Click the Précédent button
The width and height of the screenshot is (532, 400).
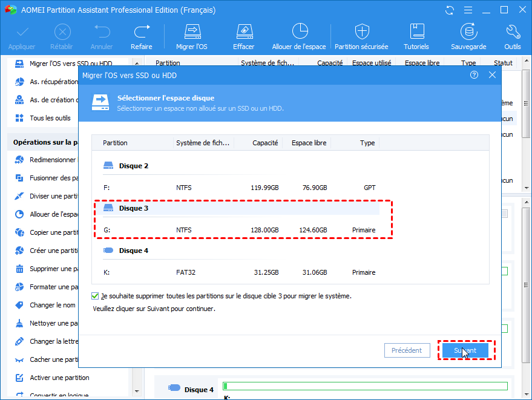pyautogui.click(x=407, y=350)
